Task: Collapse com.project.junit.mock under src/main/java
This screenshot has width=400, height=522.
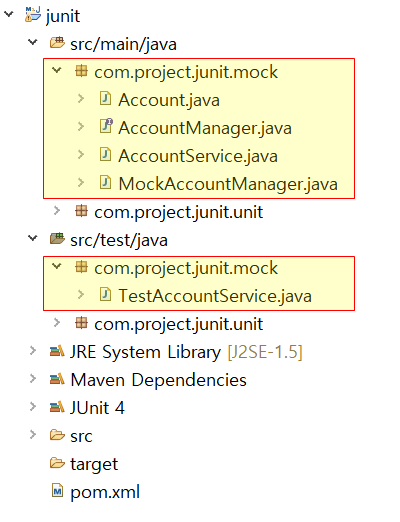Action: [x=57, y=70]
